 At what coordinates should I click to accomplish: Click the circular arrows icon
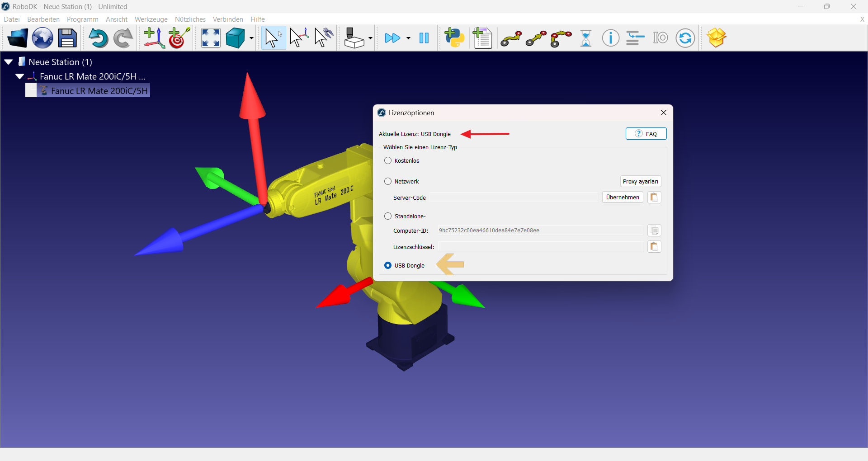pyautogui.click(x=685, y=38)
